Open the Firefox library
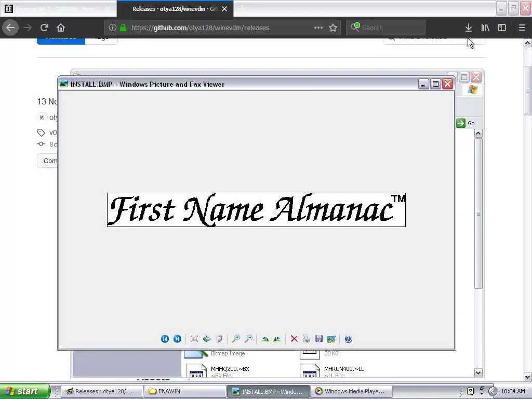The height and width of the screenshot is (399, 532). point(485,28)
